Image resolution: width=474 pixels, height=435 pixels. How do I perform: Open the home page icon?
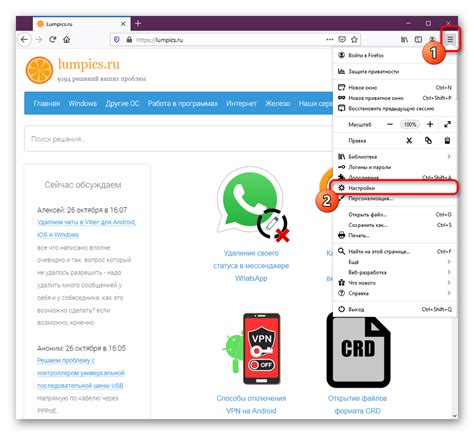[67, 40]
